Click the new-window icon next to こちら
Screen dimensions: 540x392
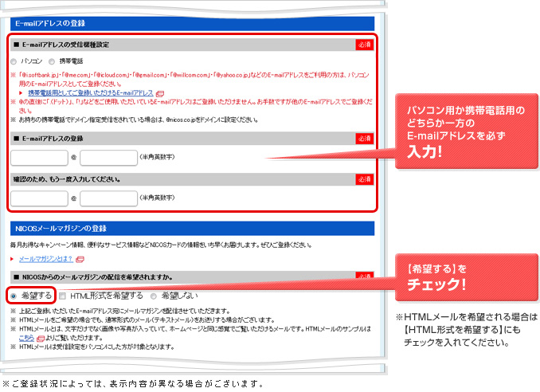(x=41, y=337)
